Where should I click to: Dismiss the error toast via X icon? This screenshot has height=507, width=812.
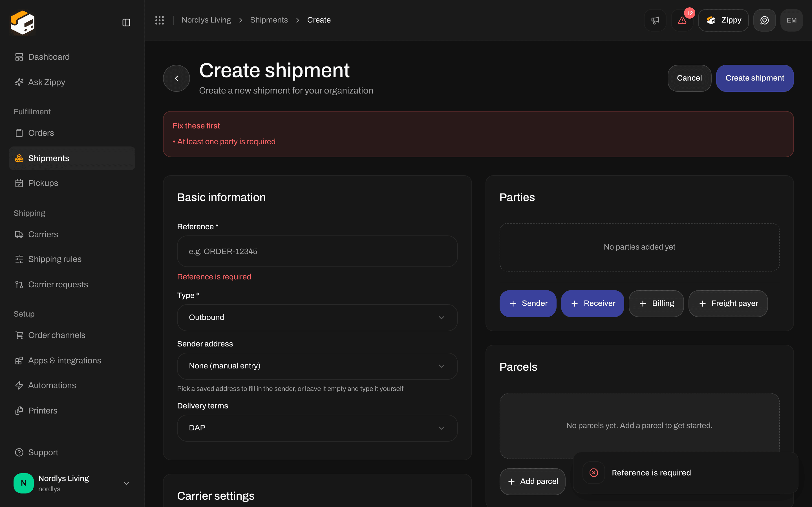point(593,472)
